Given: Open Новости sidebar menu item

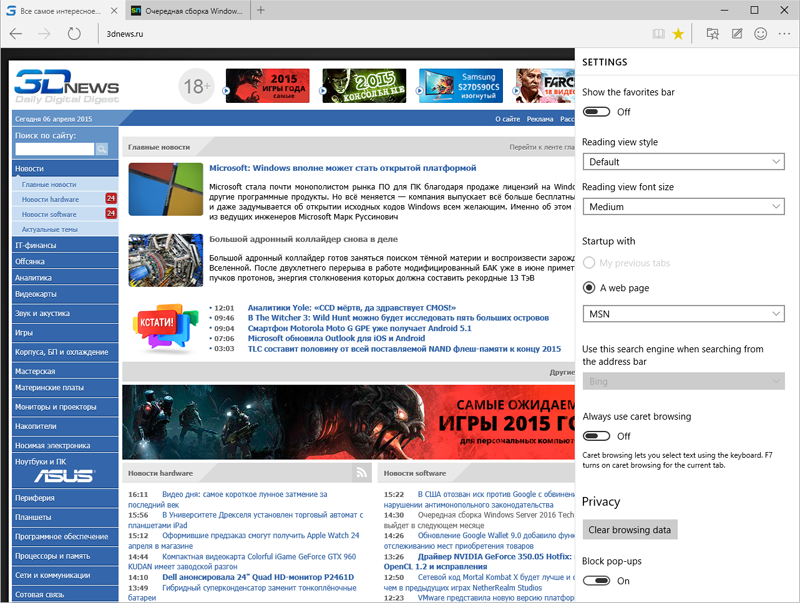Looking at the screenshot, I should pos(65,168).
